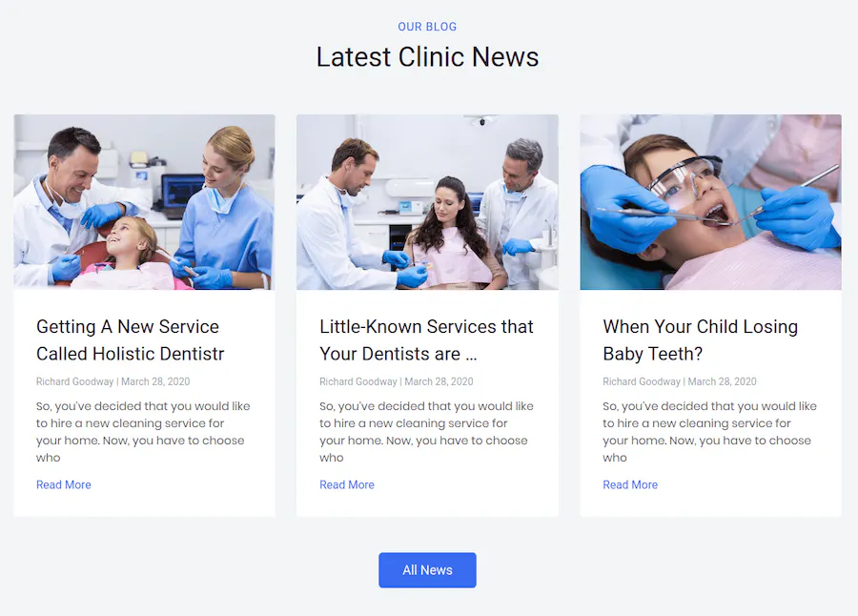Open Read More link under Little-Known Services post
The width and height of the screenshot is (858, 616).
click(347, 484)
